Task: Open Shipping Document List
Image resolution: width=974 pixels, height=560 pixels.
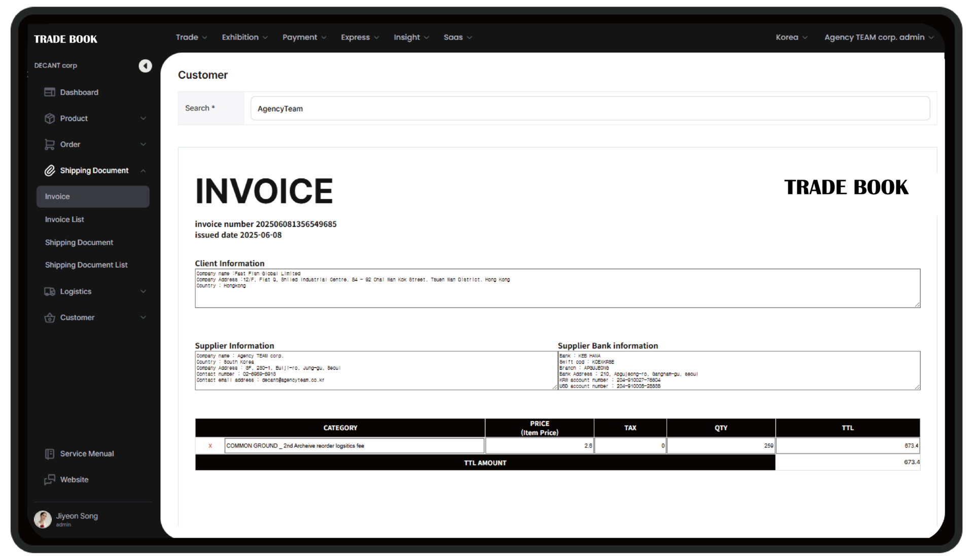Action: 86,265
